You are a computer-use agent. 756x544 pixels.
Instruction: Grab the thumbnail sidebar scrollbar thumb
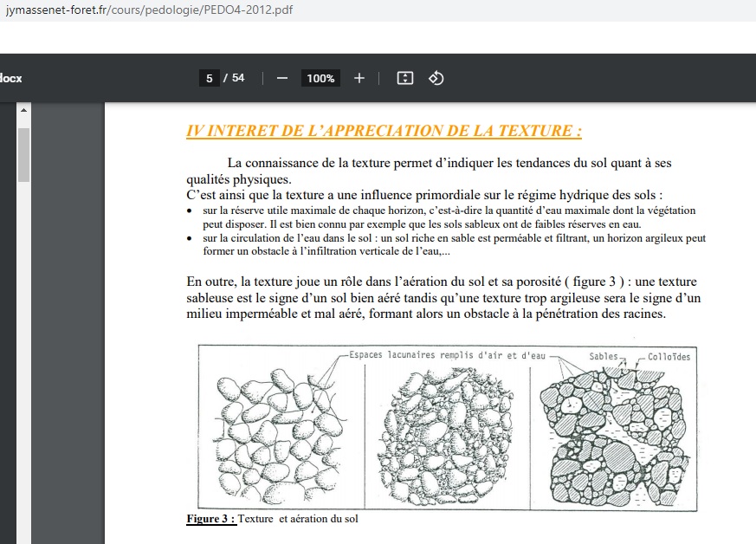(x=23, y=156)
